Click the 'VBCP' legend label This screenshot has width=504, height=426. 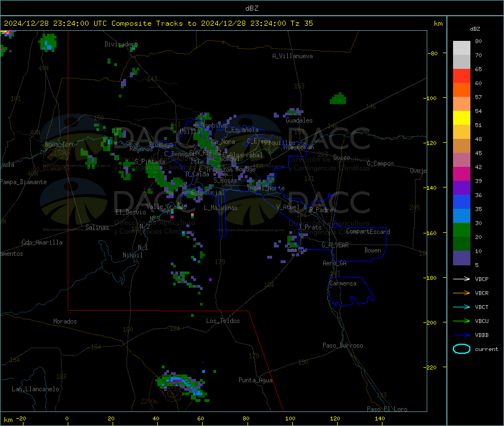482,279
